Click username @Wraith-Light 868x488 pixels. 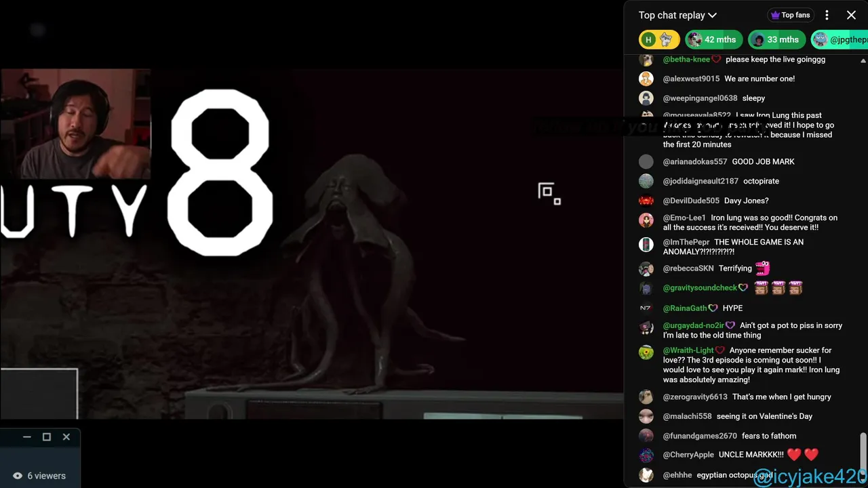click(x=688, y=350)
